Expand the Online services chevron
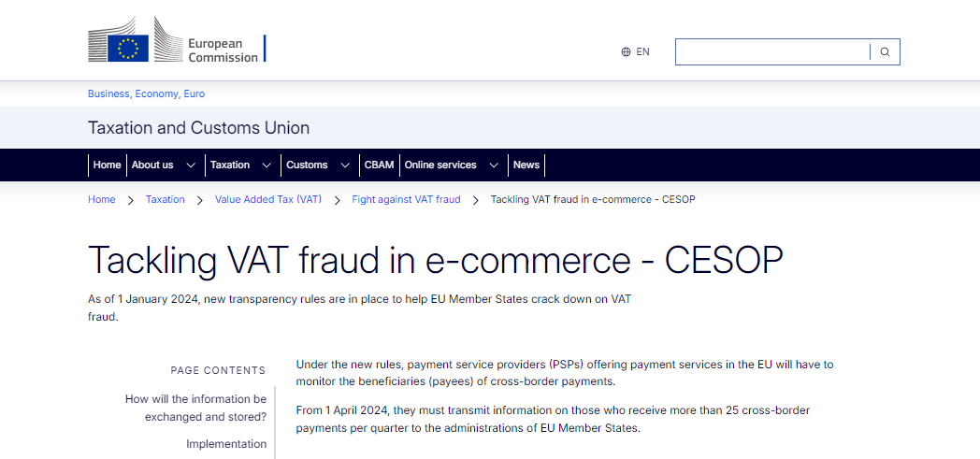 point(494,165)
